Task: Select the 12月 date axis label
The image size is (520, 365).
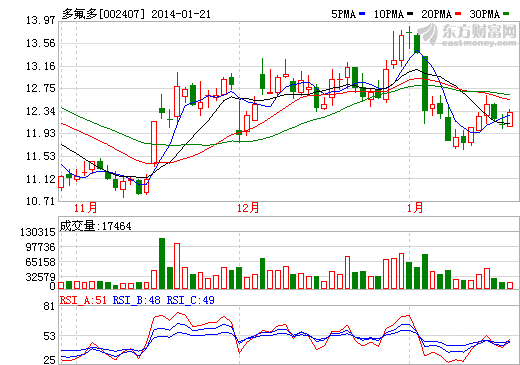Action: coord(248,208)
